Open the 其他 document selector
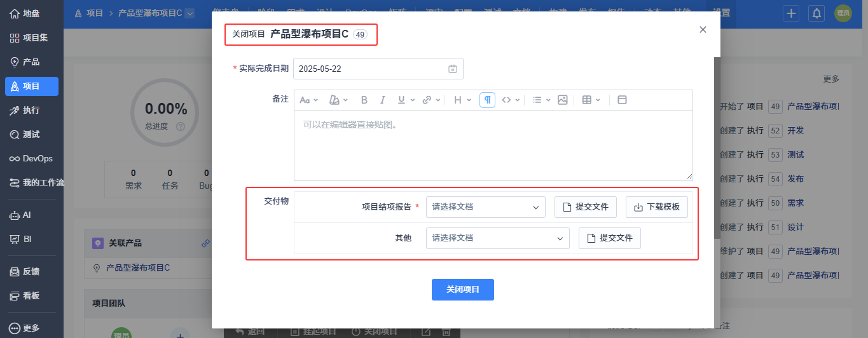 (x=498, y=238)
